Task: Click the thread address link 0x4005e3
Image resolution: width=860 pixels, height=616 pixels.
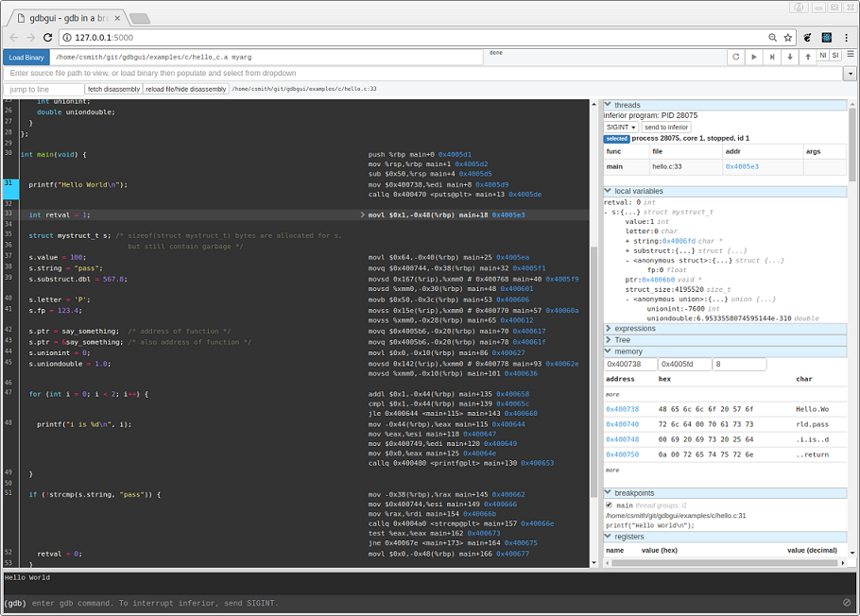Action: pyautogui.click(x=742, y=166)
